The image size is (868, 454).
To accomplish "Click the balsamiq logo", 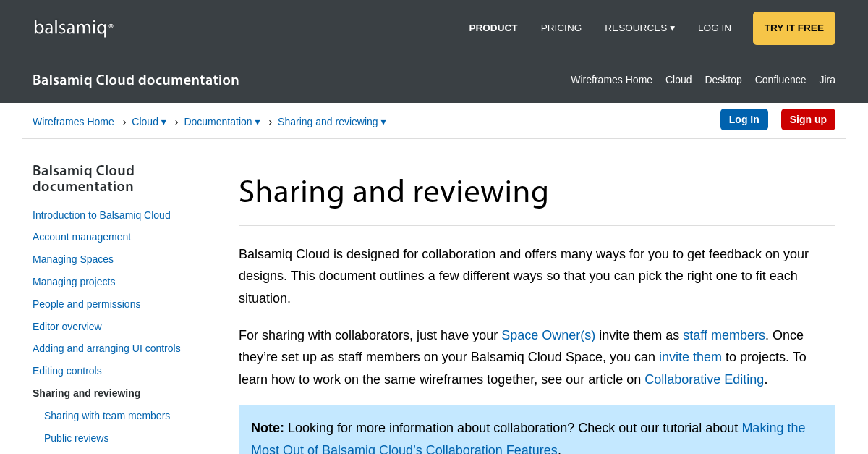I will (72, 28).
